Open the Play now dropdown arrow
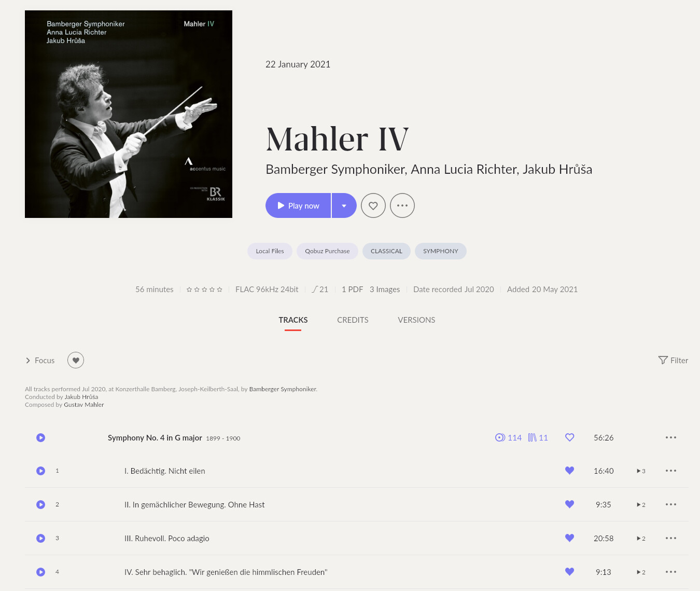The width and height of the screenshot is (700, 591). [344, 205]
